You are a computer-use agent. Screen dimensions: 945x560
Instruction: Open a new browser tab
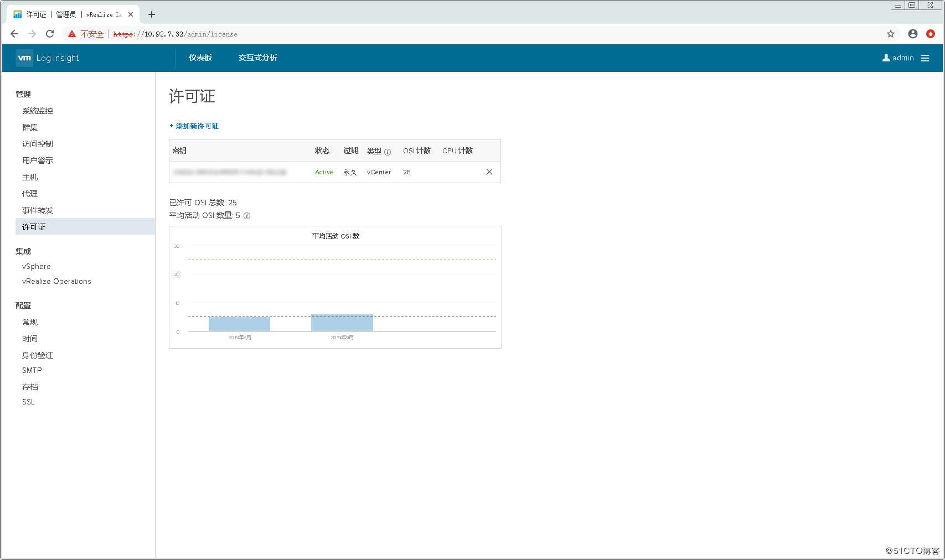click(x=152, y=14)
